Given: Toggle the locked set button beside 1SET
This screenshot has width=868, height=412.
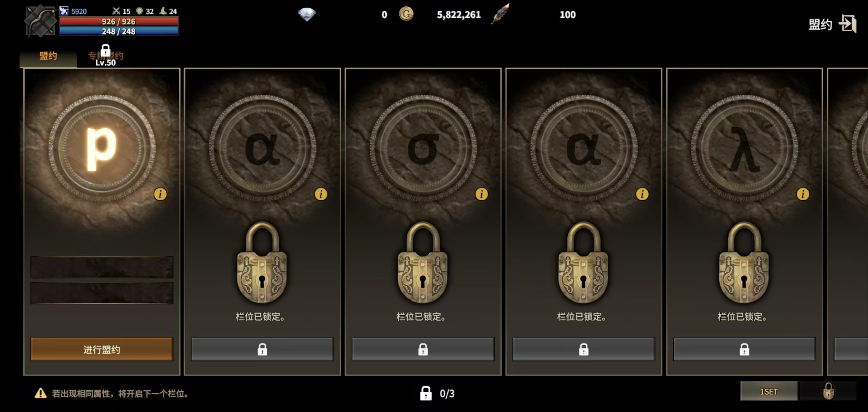Looking at the screenshot, I should pos(828,391).
